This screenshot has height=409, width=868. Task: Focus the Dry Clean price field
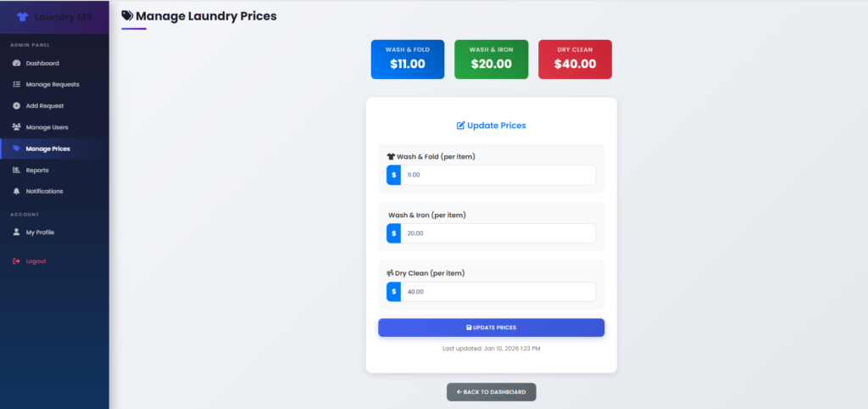pos(497,292)
